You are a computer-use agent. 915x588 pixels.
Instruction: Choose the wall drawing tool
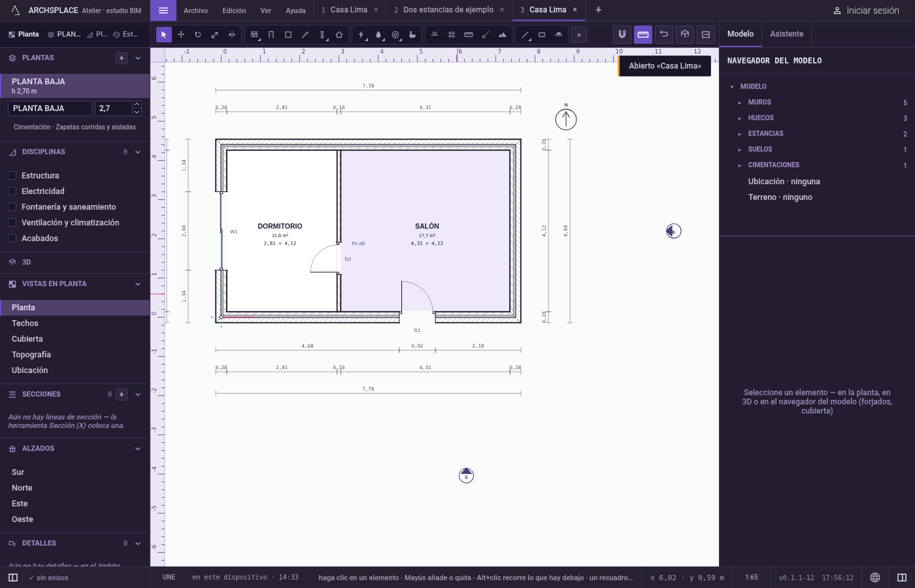pos(254,35)
